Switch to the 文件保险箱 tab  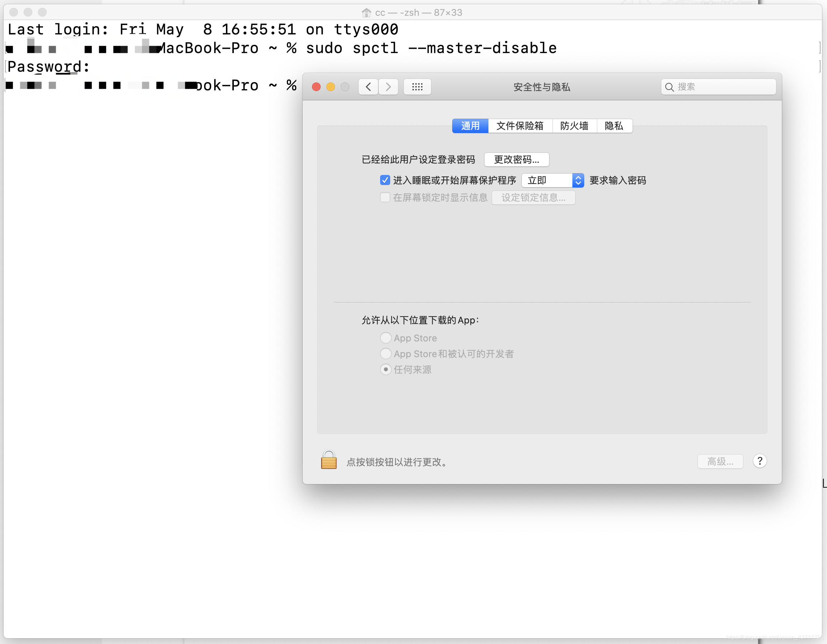[520, 126]
